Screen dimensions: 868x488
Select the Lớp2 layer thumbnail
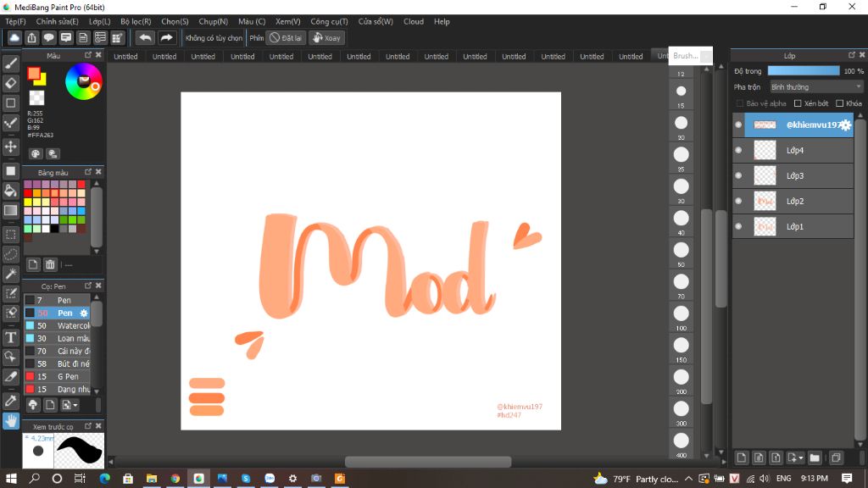pos(765,201)
